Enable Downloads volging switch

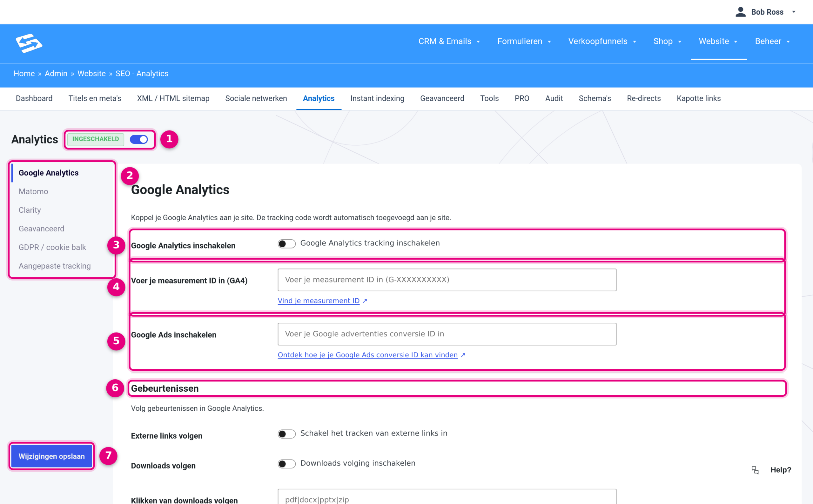(286, 464)
